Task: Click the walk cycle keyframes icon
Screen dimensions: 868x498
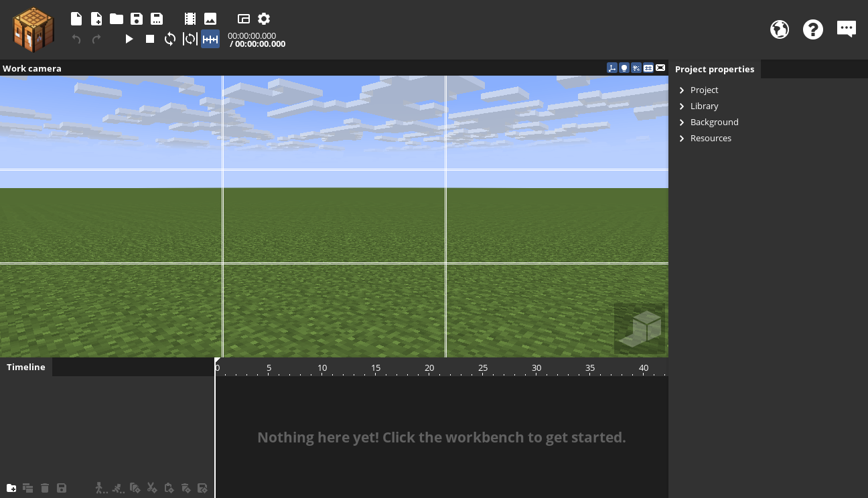Action: [101, 488]
